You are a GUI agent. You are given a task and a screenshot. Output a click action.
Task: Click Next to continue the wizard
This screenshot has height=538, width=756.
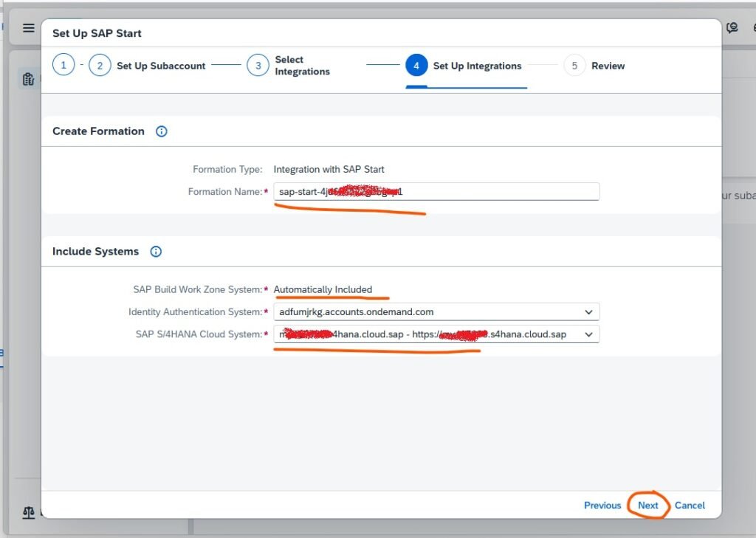click(647, 506)
